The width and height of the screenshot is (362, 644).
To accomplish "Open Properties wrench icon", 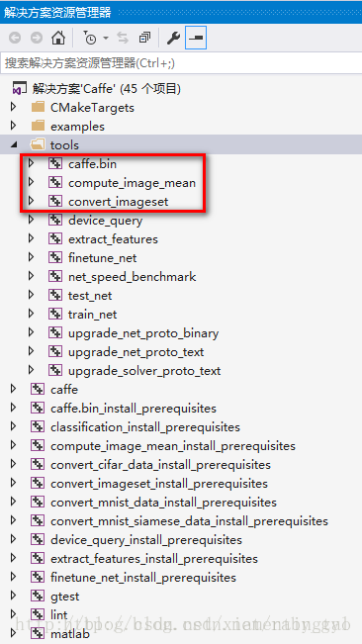I will (x=173, y=39).
